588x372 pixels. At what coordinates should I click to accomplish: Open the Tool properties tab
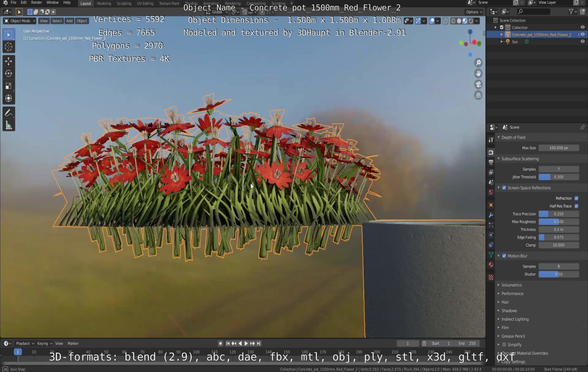(x=491, y=140)
